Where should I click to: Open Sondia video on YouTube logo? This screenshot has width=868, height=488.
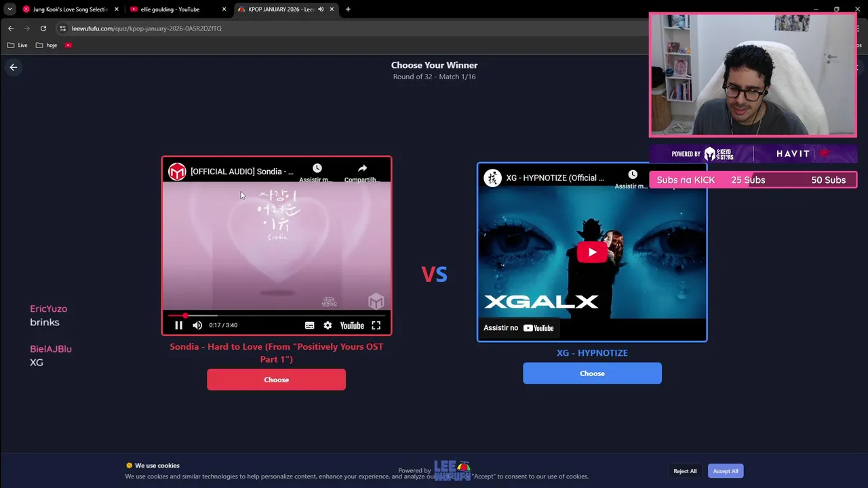click(352, 325)
